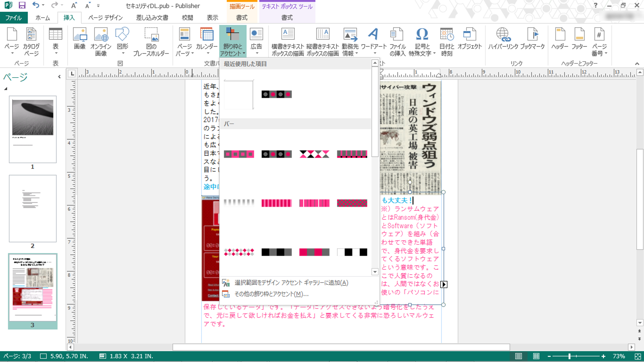This screenshot has width=644, height=362.
Task: Click the 73% zoom level
Action: (619, 356)
